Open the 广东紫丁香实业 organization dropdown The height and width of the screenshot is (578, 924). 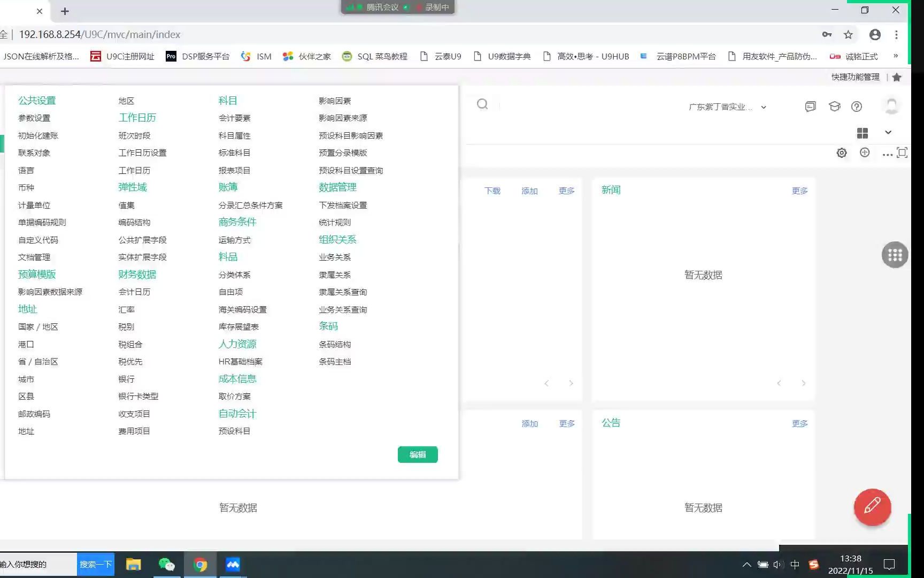[727, 107]
